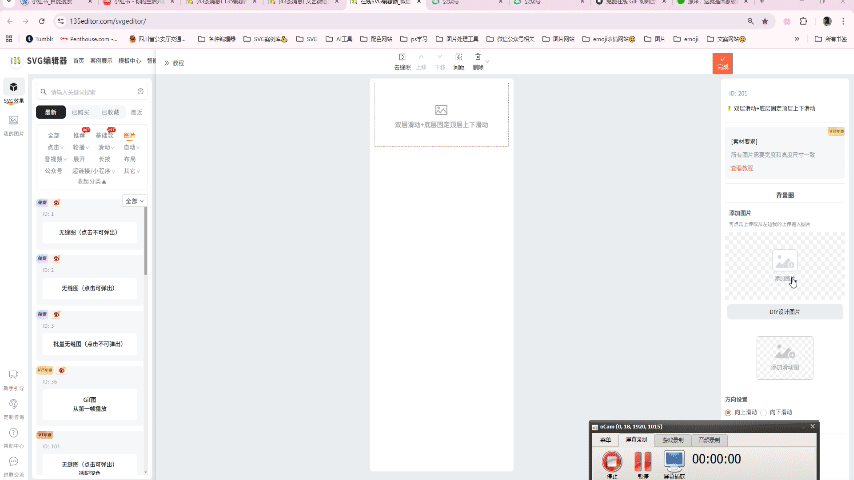Expand the chevron next to the 删除 toolbar button

point(487,62)
